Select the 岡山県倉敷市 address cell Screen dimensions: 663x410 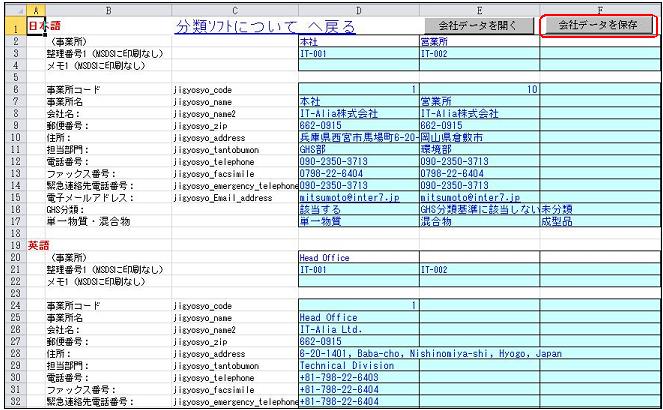pos(479,137)
